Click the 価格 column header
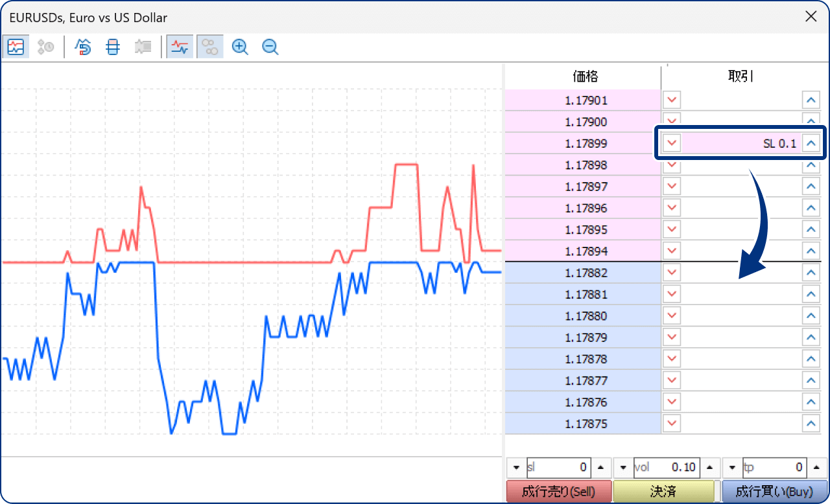The width and height of the screenshot is (830, 504). (x=585, y=77)
